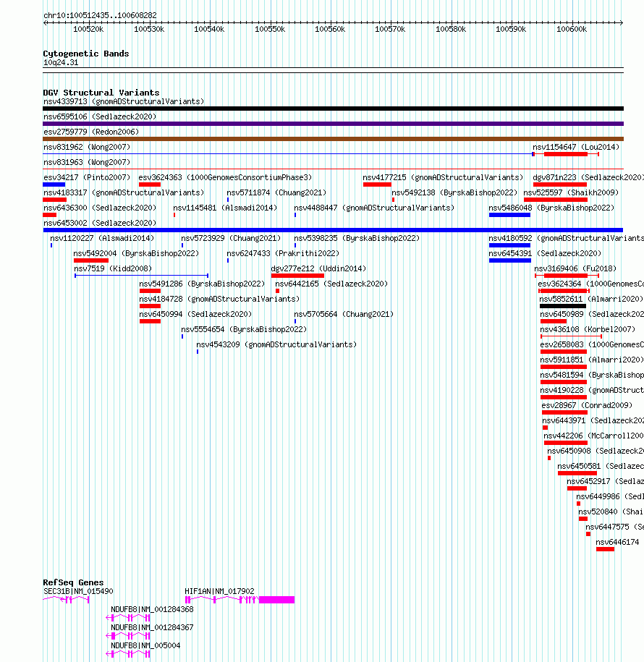Open SEC31B|NM_015490 gene label

coord(79,592)
